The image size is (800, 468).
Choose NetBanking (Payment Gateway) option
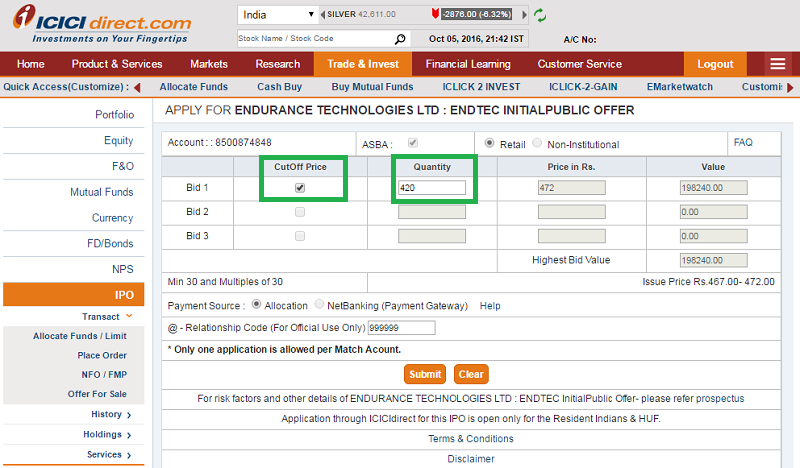(x=319, y=304)
